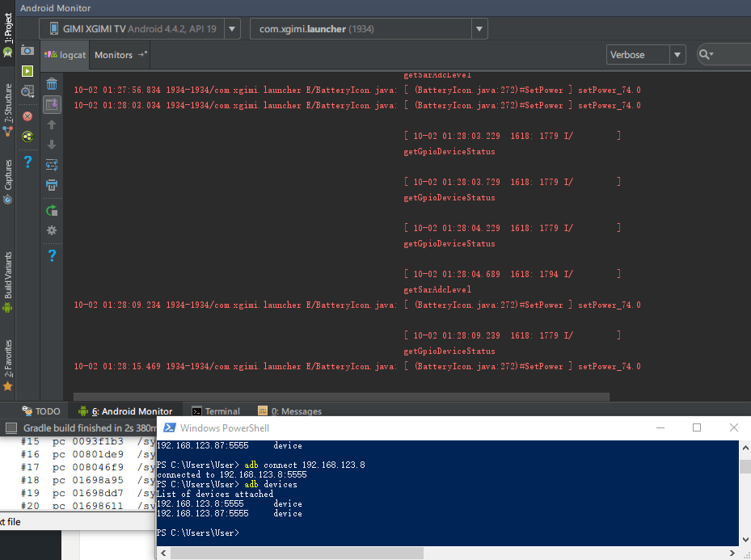
Task: Open the Messages tool window
Action: (289, 411)
